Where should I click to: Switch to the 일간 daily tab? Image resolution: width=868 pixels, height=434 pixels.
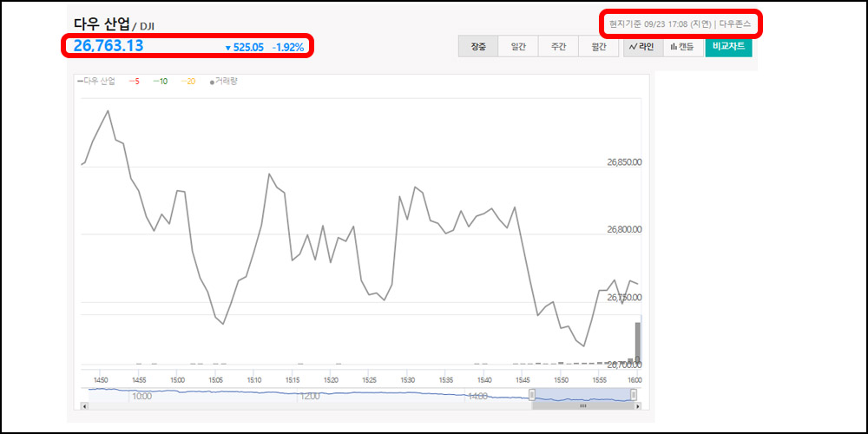click(518, 47)
